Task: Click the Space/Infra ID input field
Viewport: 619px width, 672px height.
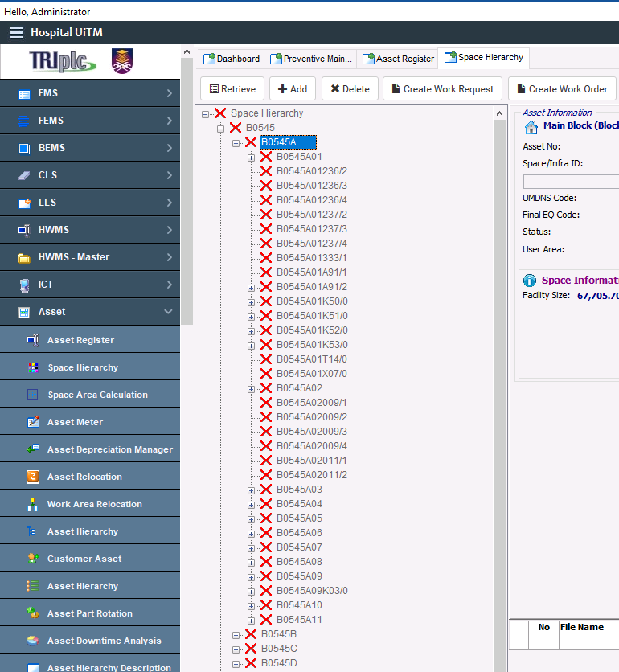Action: (571, 182)
